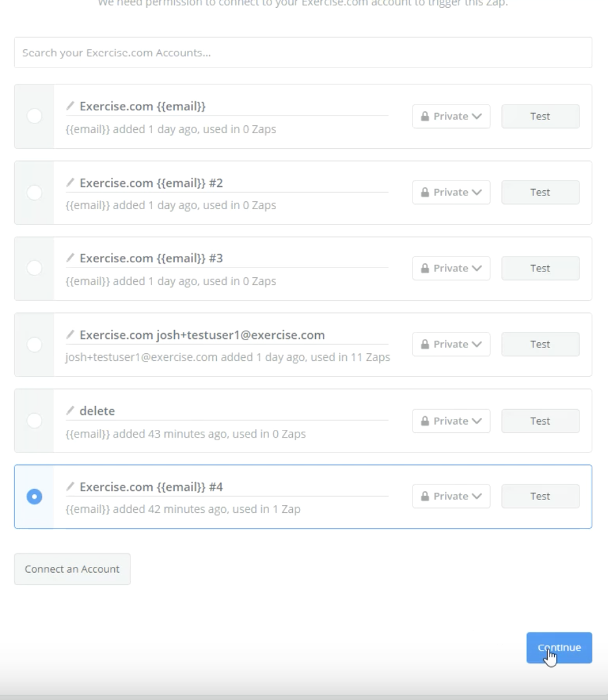This screenshot has height=700, width=608.
Task: Click lock icon in the delete account's Private selector
Action: [425, 421]
